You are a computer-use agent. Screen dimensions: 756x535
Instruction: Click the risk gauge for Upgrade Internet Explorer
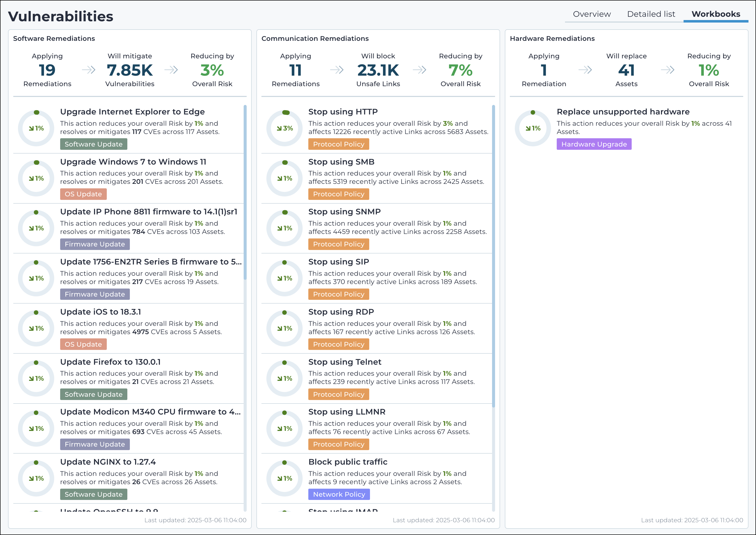36,128
